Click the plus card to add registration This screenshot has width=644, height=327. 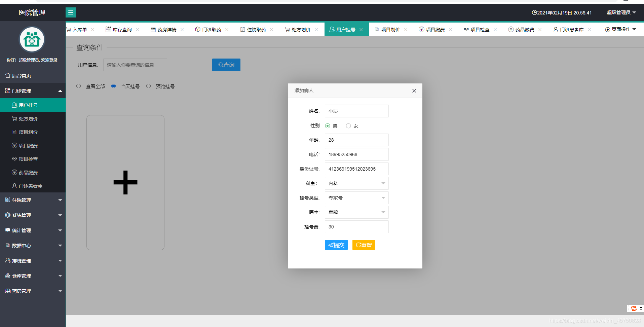point(125,182)
